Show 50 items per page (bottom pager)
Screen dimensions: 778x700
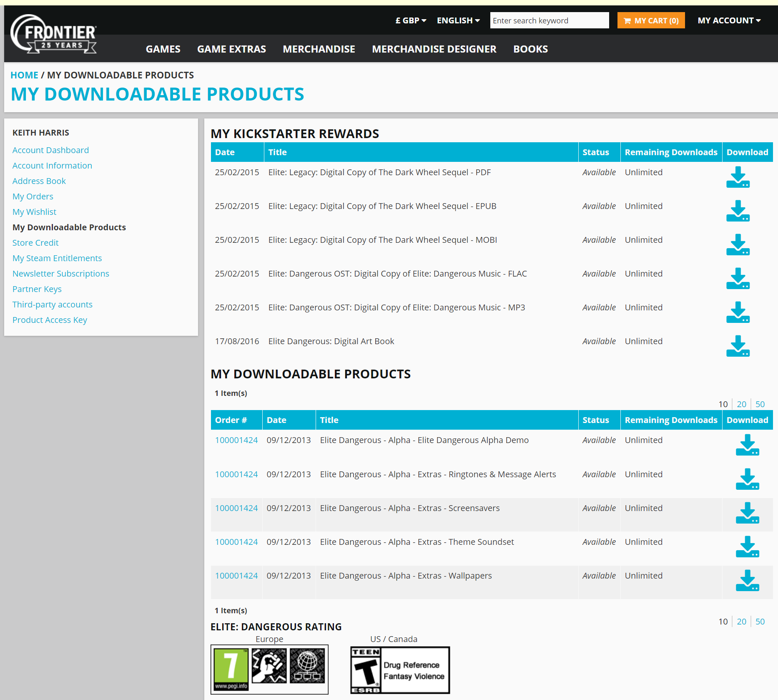pos(760,622)
